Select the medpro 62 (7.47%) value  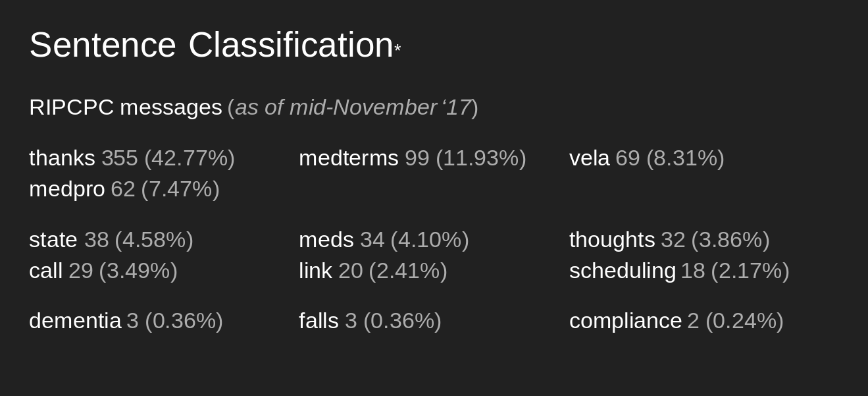click(x=165, y=189)
